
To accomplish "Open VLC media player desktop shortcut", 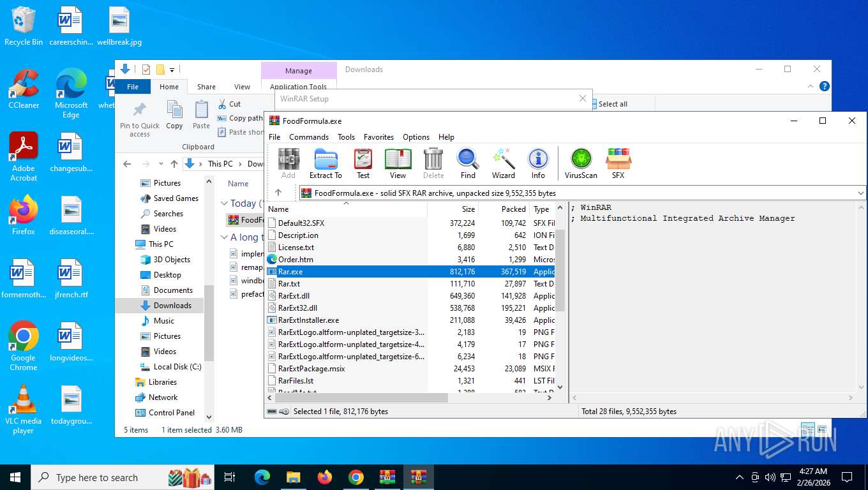I will pos(24,409).
